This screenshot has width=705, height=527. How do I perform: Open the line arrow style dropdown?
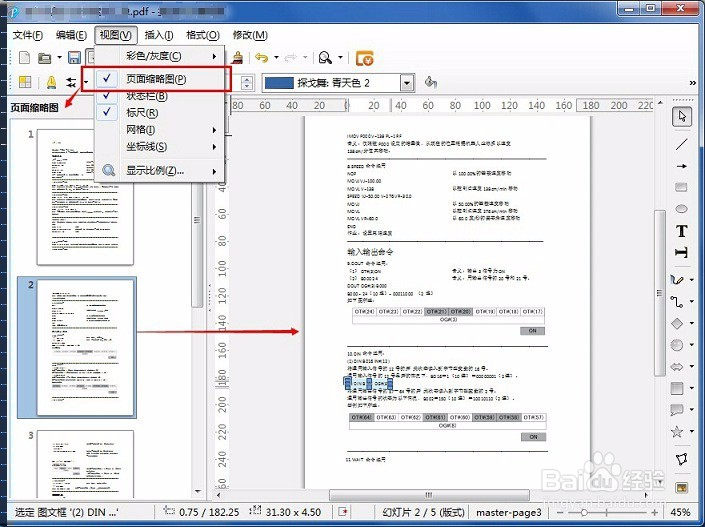(x=85, y=82)
